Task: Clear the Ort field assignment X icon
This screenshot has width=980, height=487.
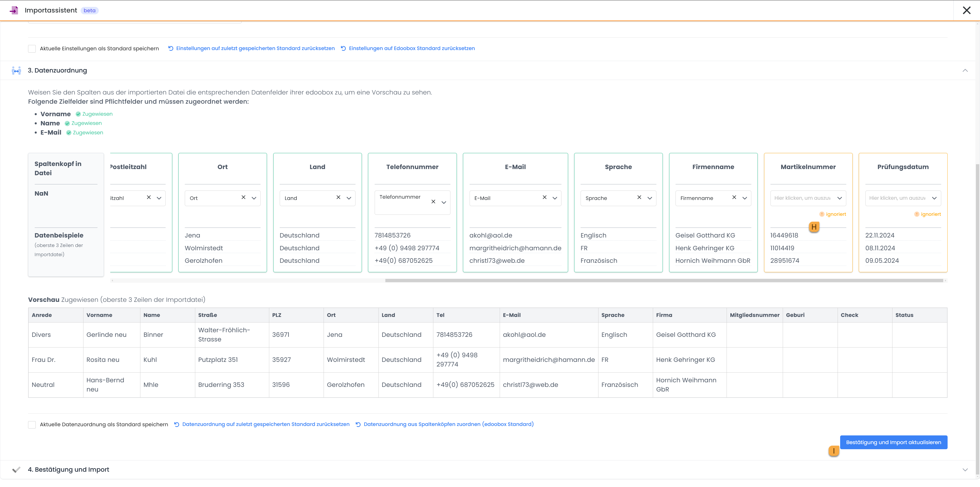Action: tap(243, 197)
